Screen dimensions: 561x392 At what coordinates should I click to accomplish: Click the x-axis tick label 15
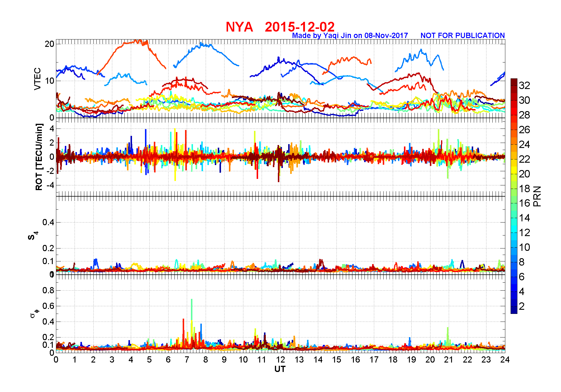[x=336, y=360]
